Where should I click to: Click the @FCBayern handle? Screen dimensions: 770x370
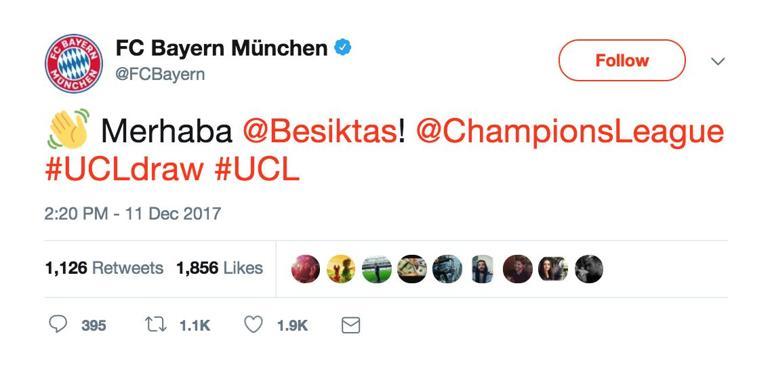tap(160, 74)
